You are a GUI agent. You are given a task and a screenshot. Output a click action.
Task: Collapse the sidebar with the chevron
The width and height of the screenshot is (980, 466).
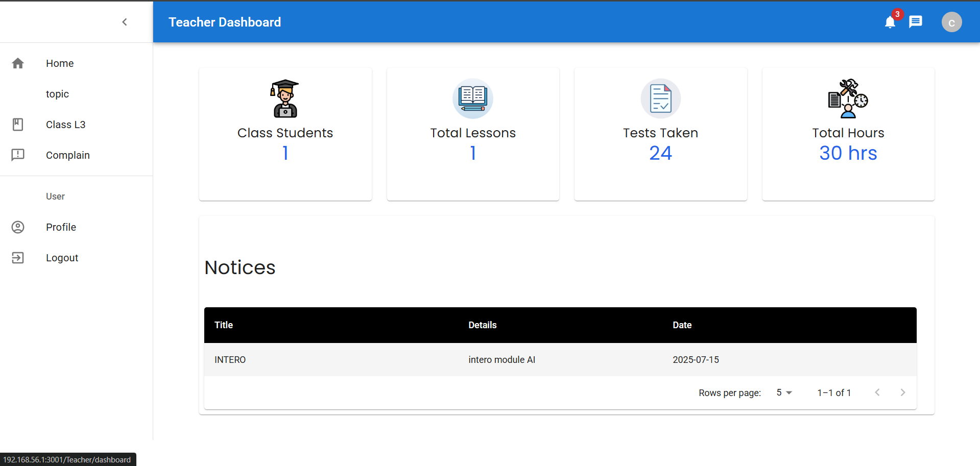point(124,22)
